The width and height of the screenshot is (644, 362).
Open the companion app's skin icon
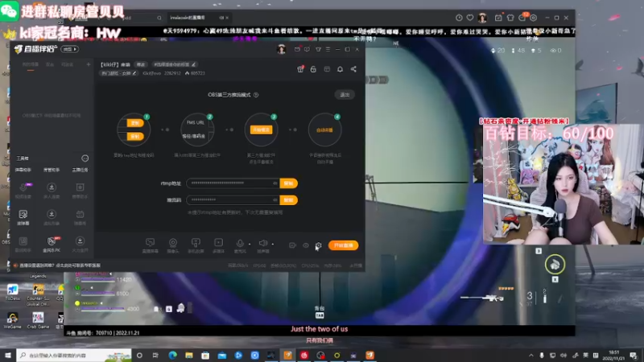318,49
